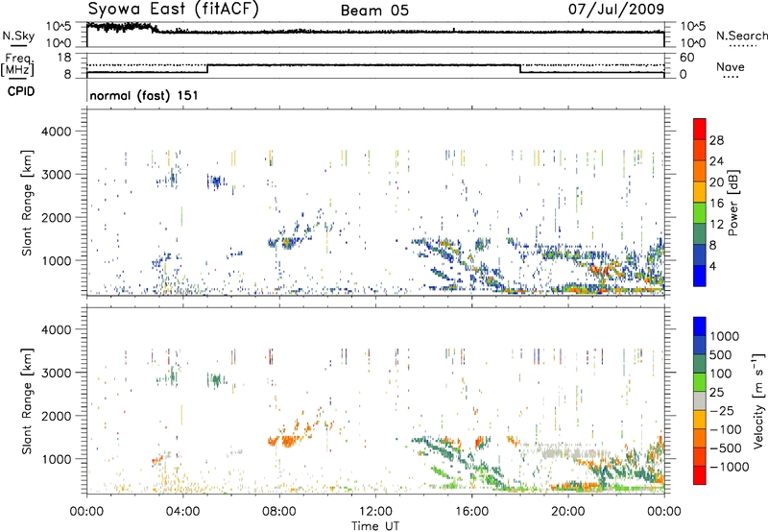The image size is (768, 532).
Task: Click the 4 tick on the Power scale
Action: coord(713,266)
